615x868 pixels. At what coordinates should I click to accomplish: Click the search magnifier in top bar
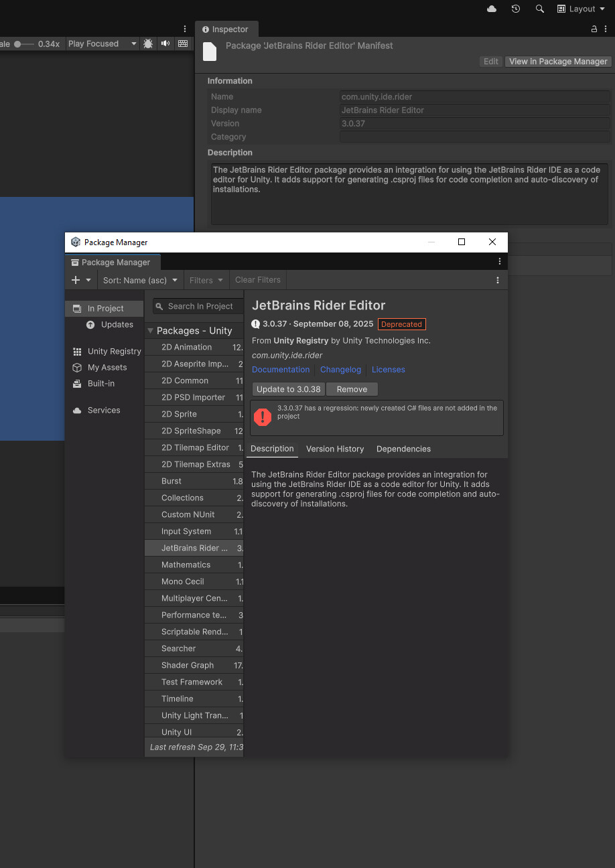[x=540, y=9]
